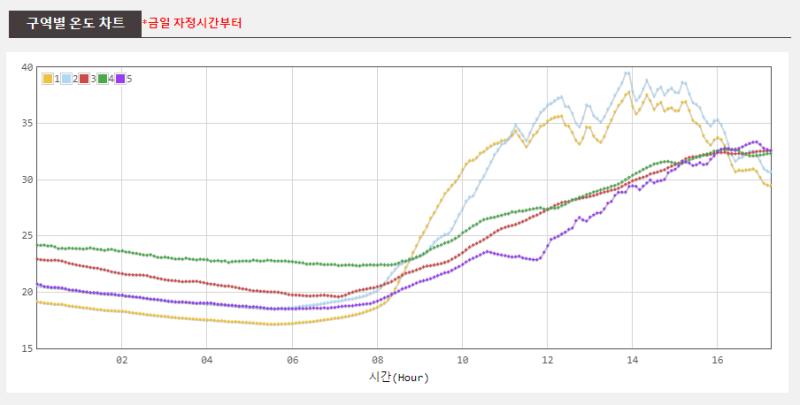This screenshot has height=405, width=800.
Task: Click the 08 hour tick label
Action: pos(378,360)
